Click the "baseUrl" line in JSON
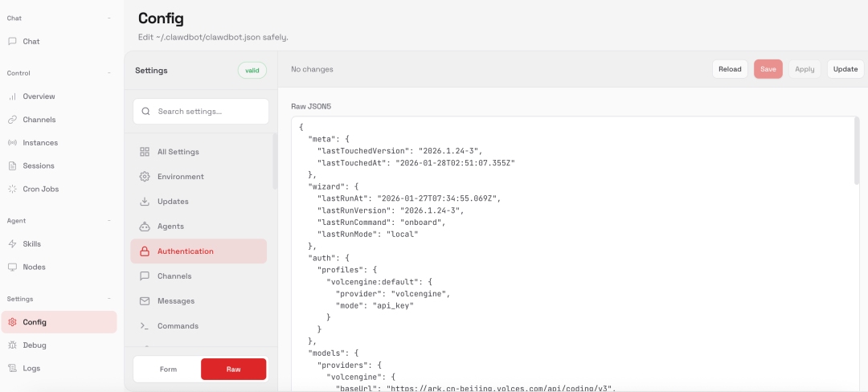Image resolution: width=868 pixels, height=392 pixels. [x=476, y=389]
